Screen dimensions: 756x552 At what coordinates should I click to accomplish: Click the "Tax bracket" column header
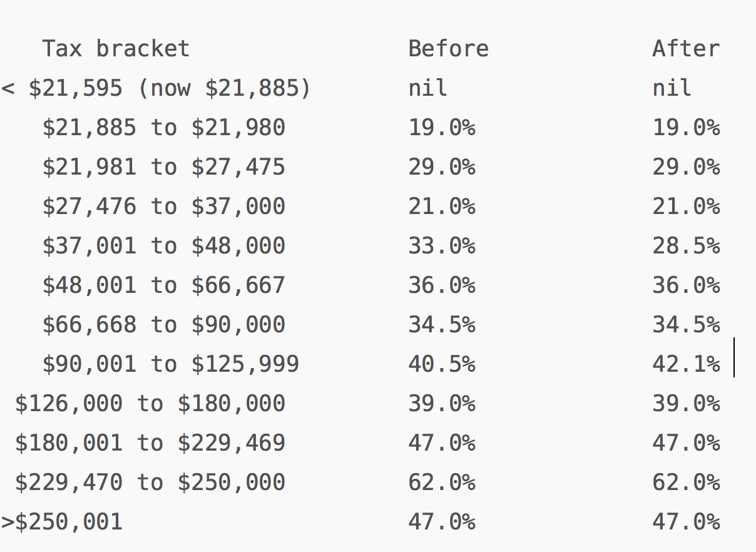pyautogui.click(x=116, y=49)
